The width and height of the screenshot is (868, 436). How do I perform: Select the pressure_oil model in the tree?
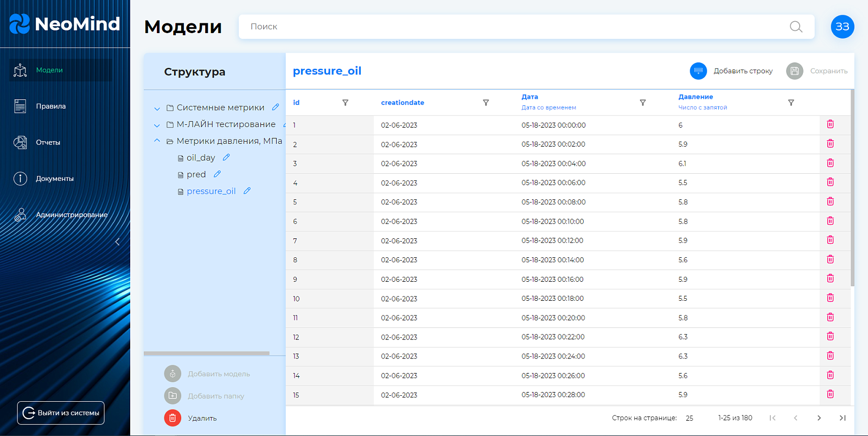(211, 191)
